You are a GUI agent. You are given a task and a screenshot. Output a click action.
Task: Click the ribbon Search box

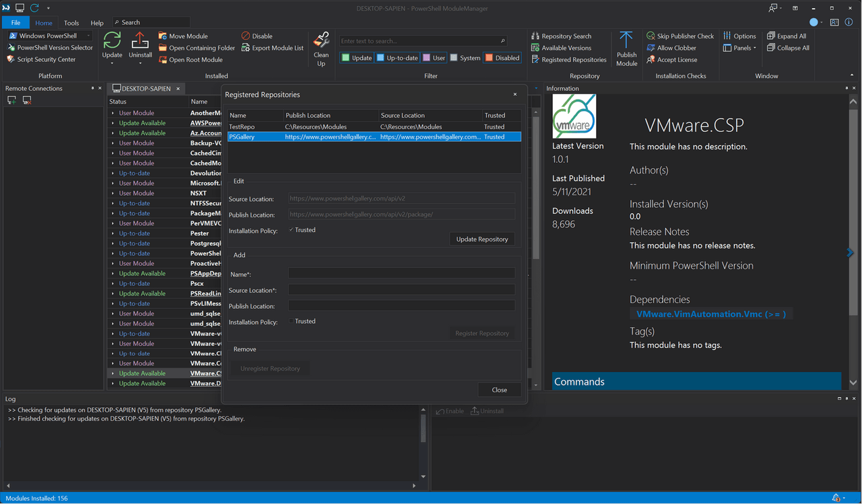151,22
